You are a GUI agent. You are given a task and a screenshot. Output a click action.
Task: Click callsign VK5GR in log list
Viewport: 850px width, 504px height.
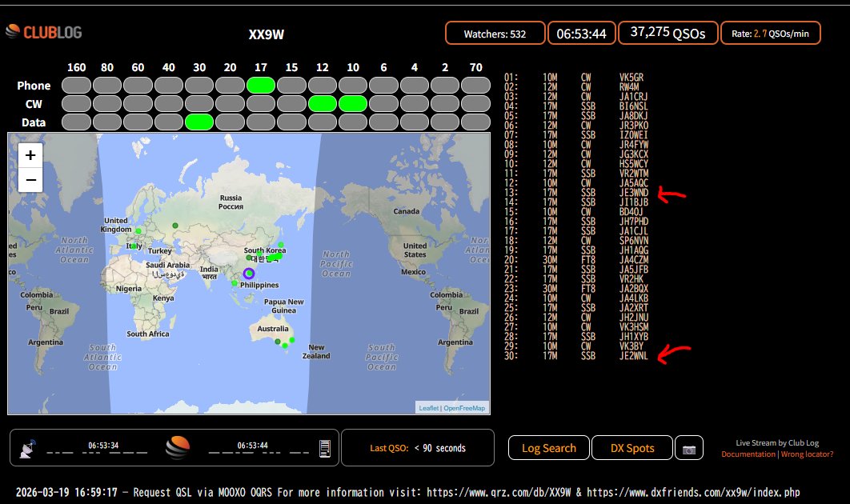(631, 78)
